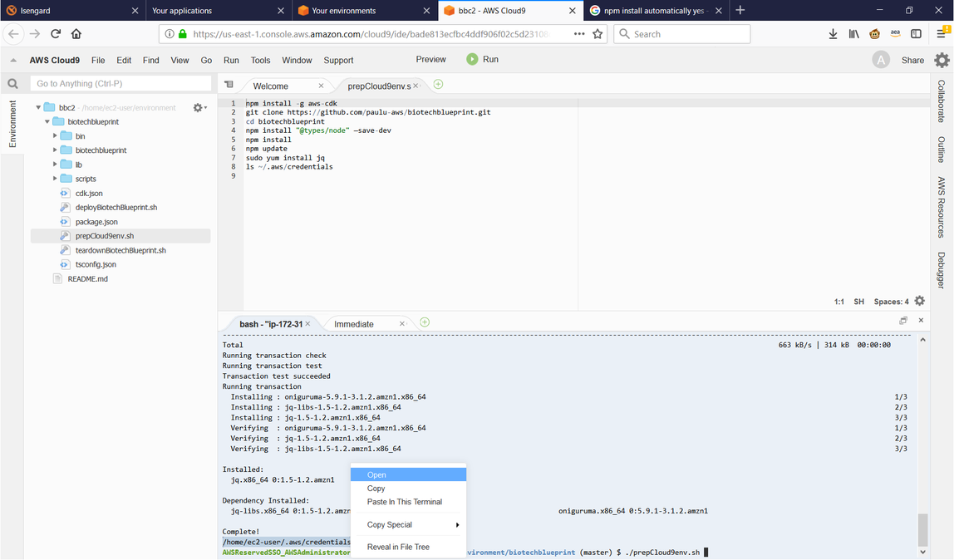Screen dimensions: 954x560
Task: Switch to the Welcome editor tab
Action: coord(271,86)
